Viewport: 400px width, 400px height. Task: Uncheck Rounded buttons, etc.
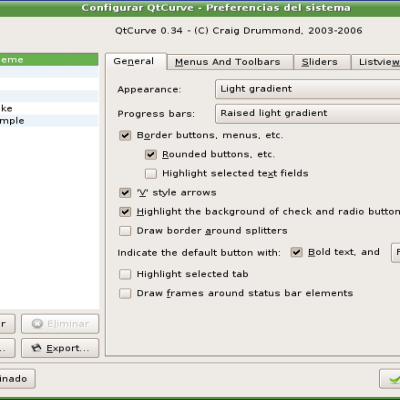(151, 154)
